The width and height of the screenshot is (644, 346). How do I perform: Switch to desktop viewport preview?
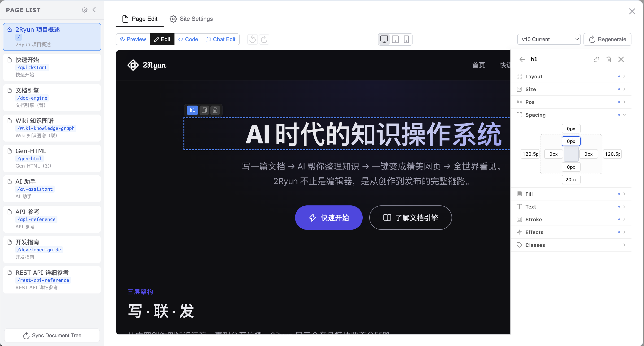(x=384, y=39)
